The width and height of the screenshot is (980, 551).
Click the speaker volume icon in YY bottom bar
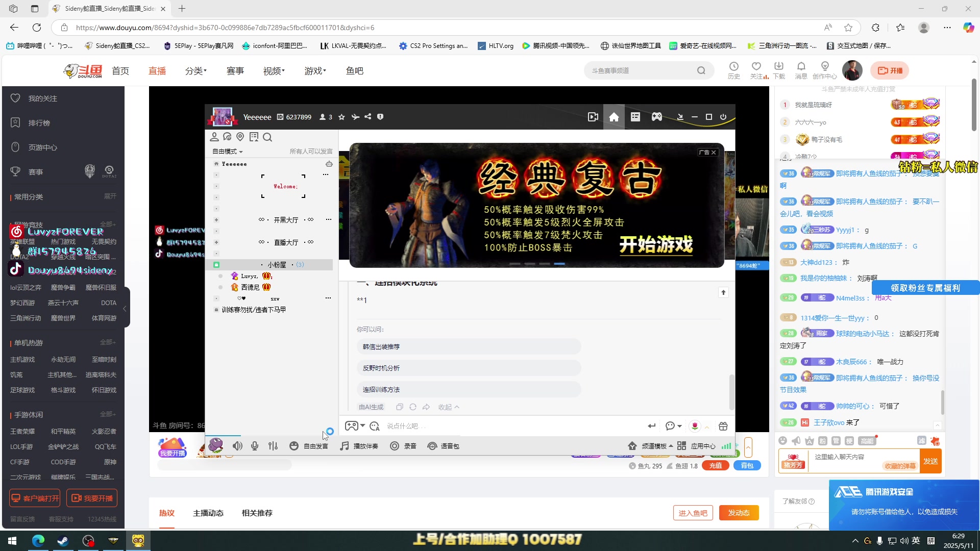238,446
